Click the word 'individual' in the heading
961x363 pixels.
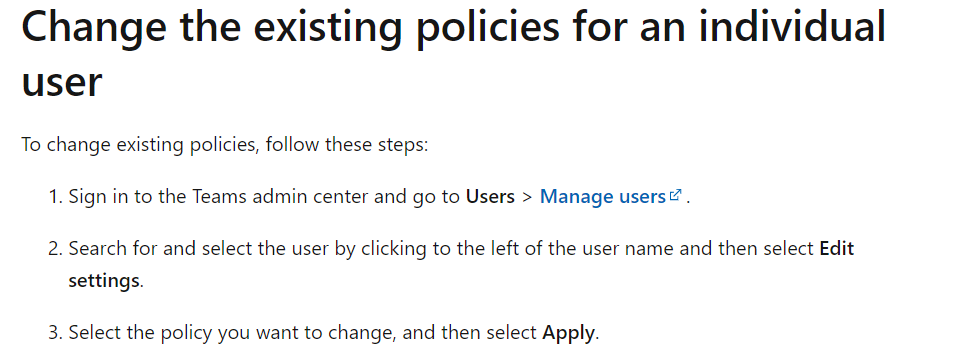(792, 26)
